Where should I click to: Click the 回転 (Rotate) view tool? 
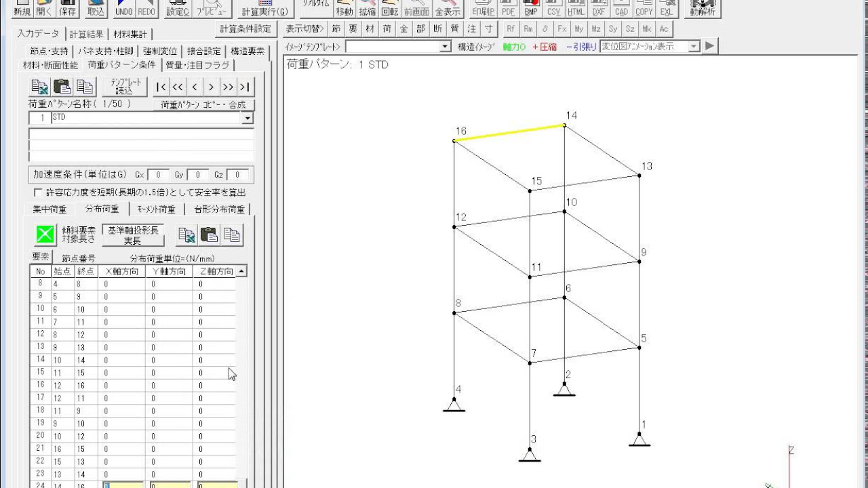tap(389, 8)
